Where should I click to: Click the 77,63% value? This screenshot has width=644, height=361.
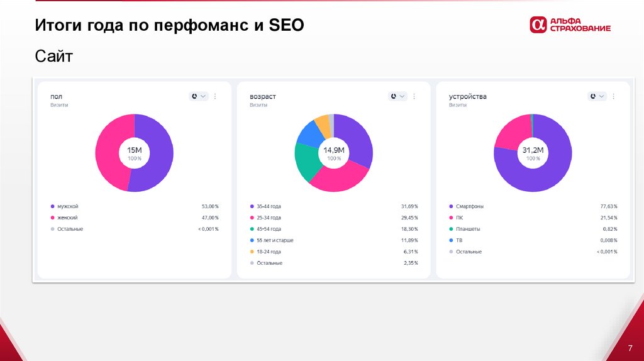[x=609, y=206]
